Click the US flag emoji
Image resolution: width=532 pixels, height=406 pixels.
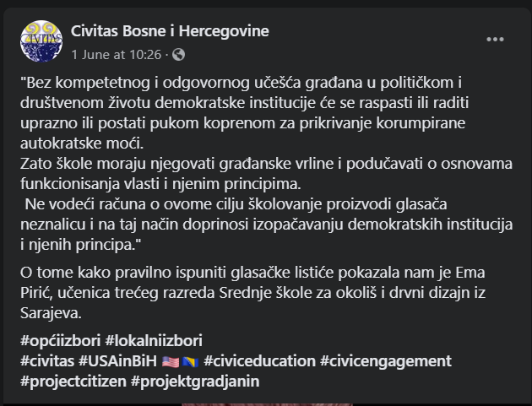[171, 361]
